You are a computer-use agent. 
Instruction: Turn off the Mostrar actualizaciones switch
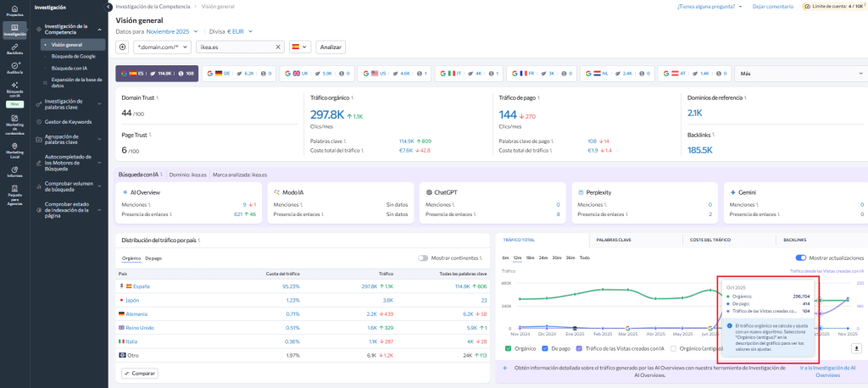800,258
